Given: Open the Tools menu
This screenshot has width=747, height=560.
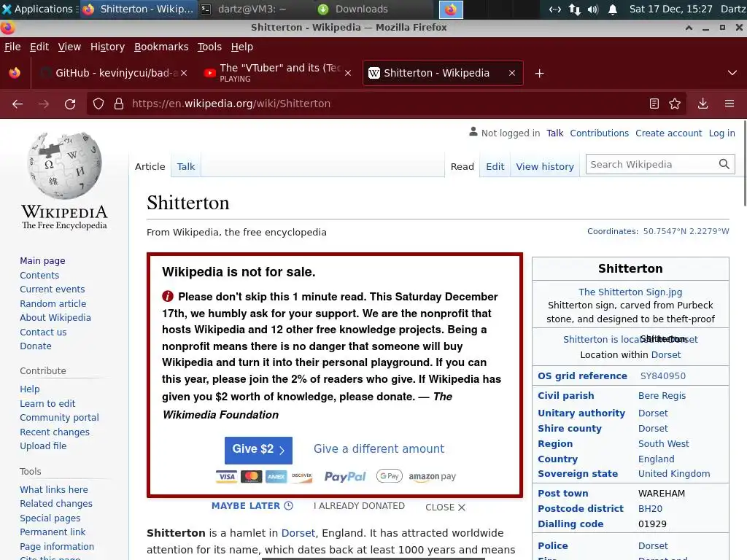Looking at the screenshot, I should (x=209, y=47).
